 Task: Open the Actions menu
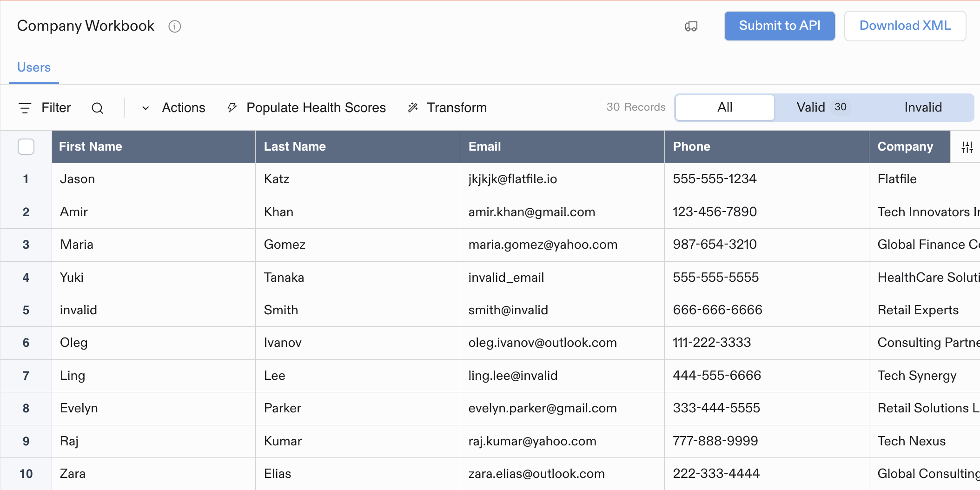tap(184, 108)
